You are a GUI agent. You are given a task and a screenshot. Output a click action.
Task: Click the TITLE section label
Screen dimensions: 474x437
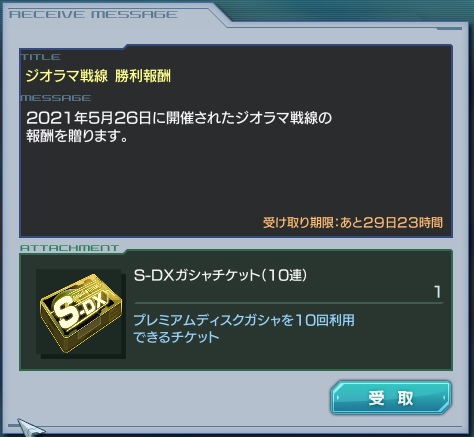click(41, 57)
